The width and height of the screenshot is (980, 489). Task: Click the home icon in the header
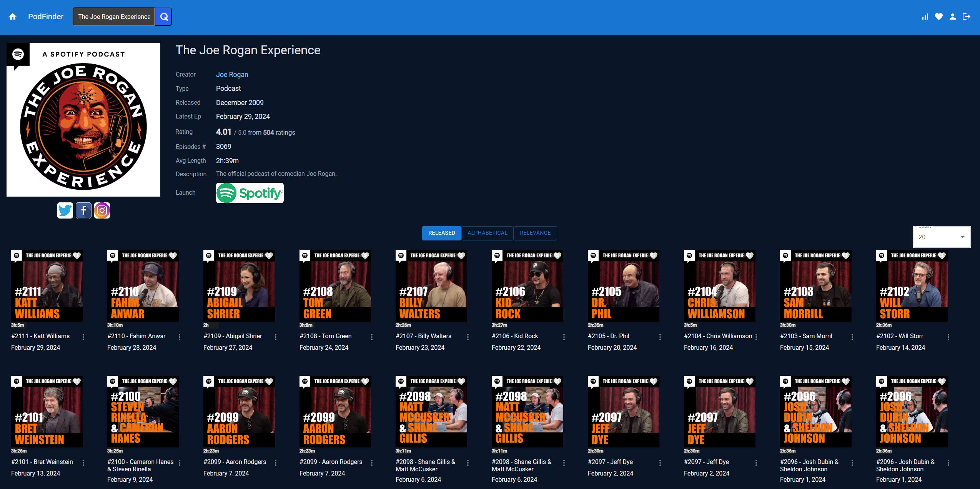point(13,17)
